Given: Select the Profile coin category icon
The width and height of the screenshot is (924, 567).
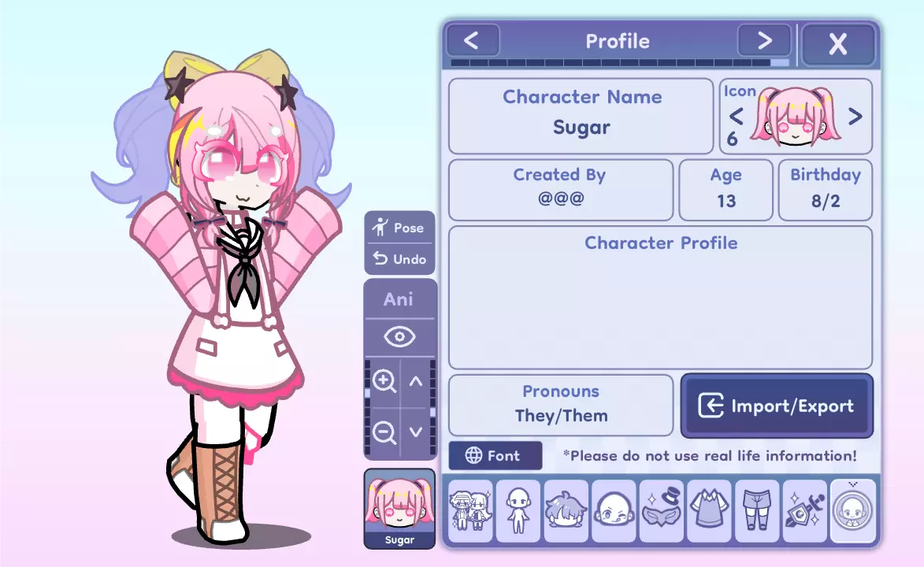Looking at the screenshot, I should 852,511.
